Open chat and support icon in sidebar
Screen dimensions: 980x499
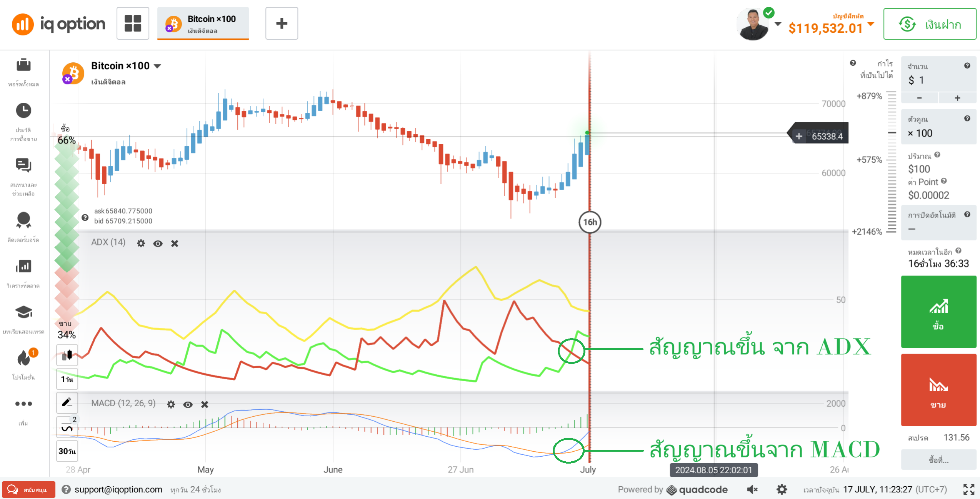[23, 165]
